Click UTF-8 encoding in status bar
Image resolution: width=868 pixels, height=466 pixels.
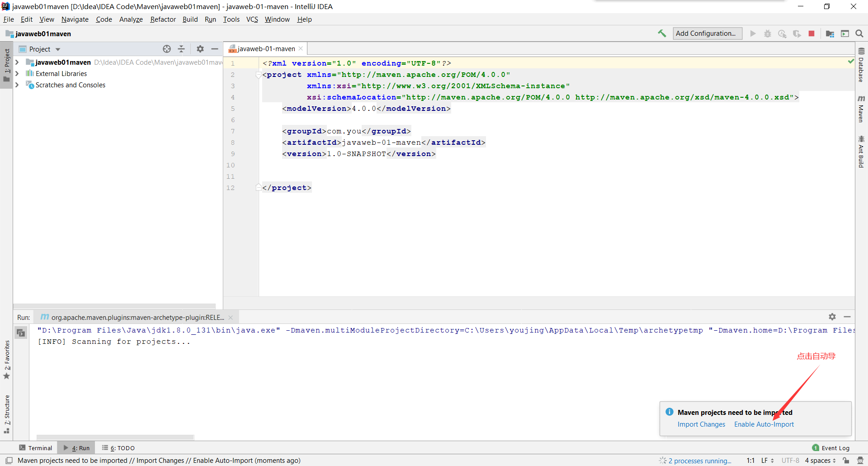(790, 461)
